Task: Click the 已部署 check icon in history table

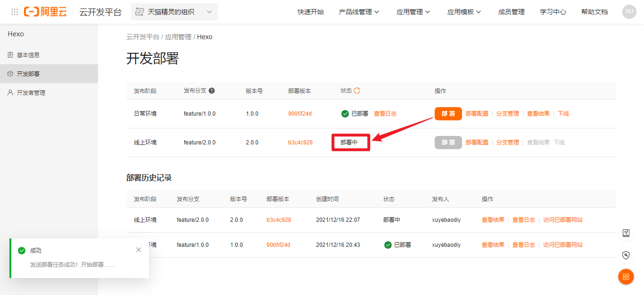Action: tap(388, 245)
